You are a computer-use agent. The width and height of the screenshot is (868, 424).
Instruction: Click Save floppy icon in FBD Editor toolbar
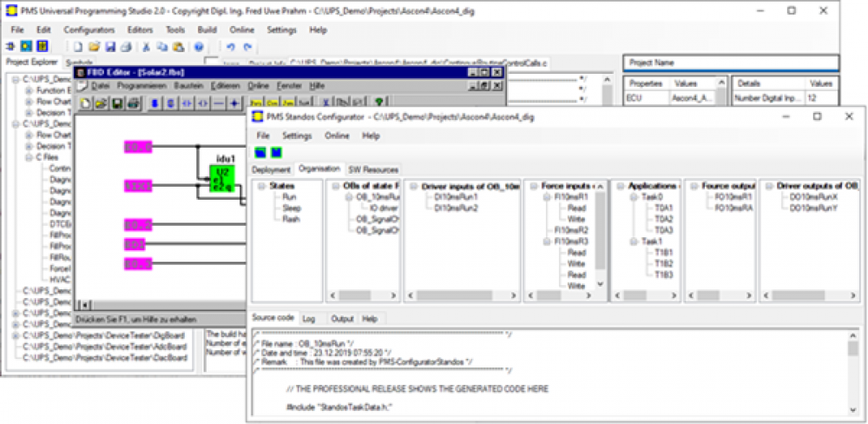117,103
